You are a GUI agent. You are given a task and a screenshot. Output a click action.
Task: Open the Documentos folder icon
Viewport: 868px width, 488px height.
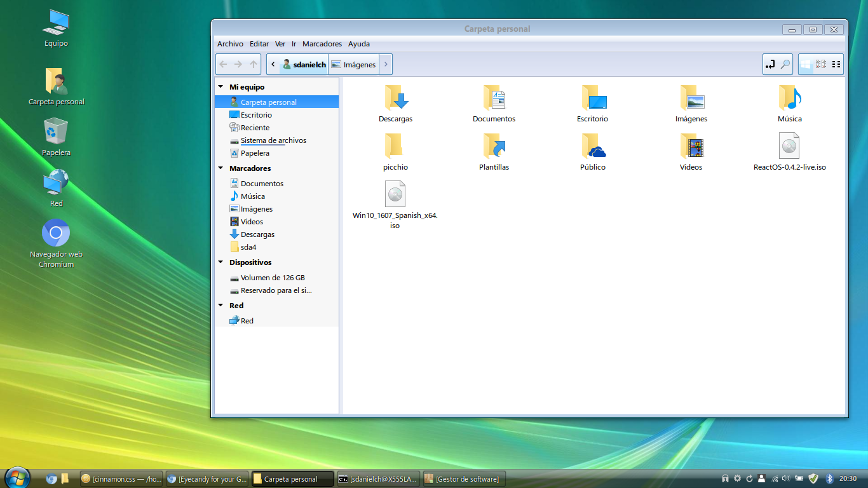(x=494, y=104)
